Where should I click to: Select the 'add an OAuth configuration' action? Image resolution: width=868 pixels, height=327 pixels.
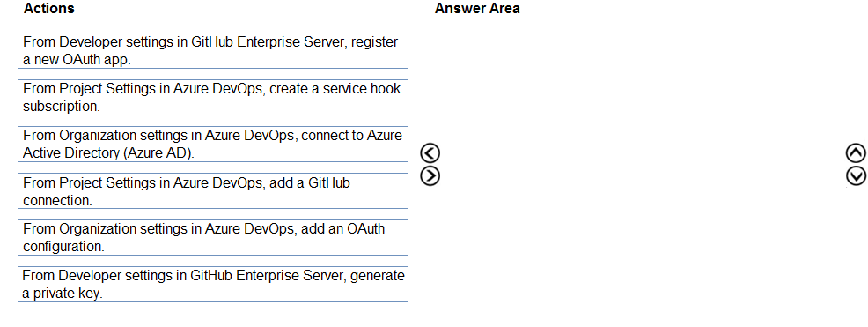(213, 237)
